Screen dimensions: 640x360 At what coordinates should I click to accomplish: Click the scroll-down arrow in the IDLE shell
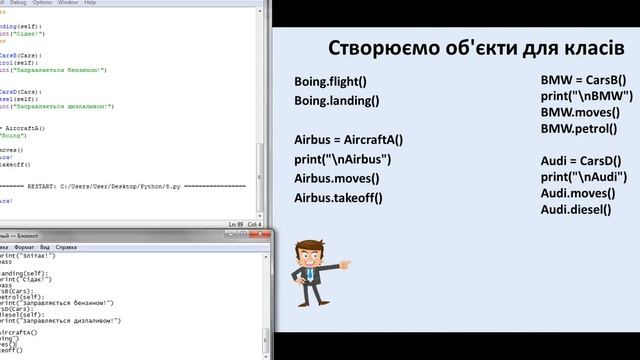[260, 216]
